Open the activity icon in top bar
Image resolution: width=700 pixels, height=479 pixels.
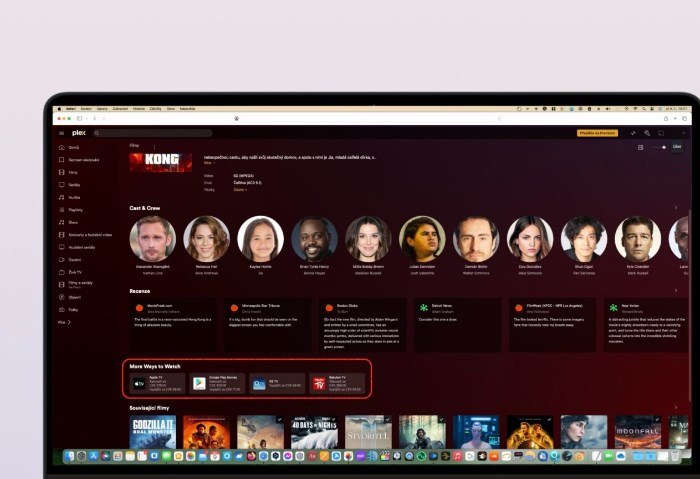[633, 133]
